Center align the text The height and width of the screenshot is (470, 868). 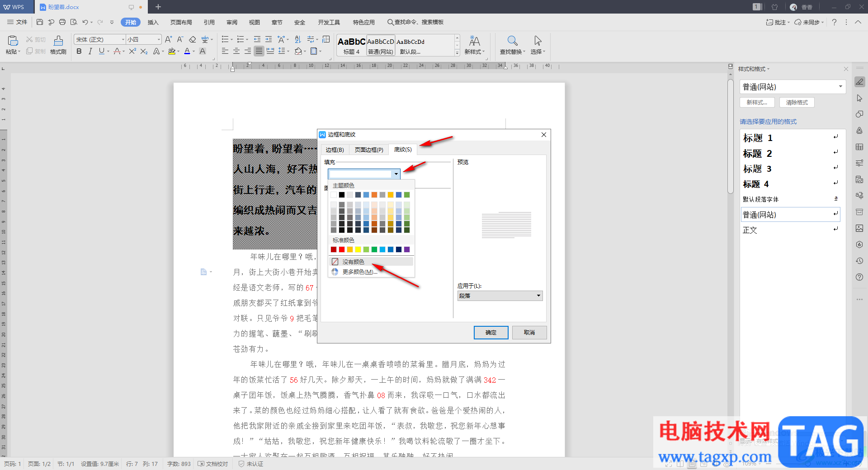pyautogui.click(x=236, y=52)
